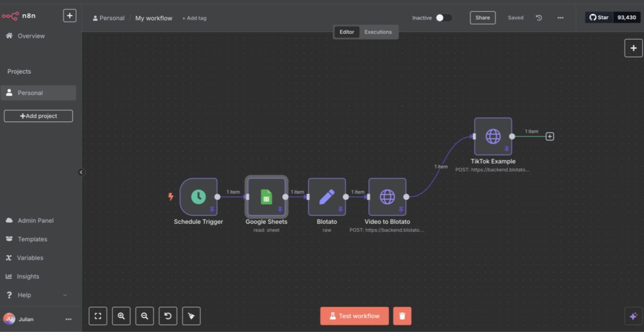Screen dimensions: 644x332
Task: Click Add tag
Action: coord(194,18)
